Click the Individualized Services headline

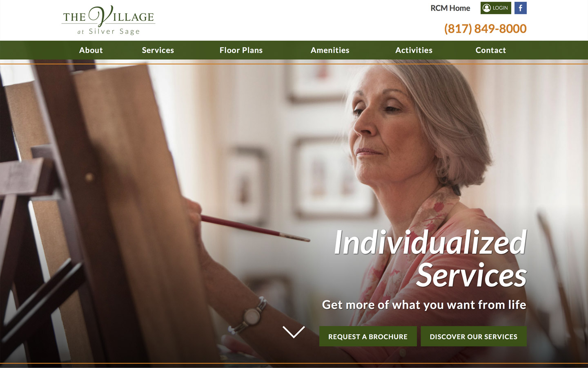[430, 259]
